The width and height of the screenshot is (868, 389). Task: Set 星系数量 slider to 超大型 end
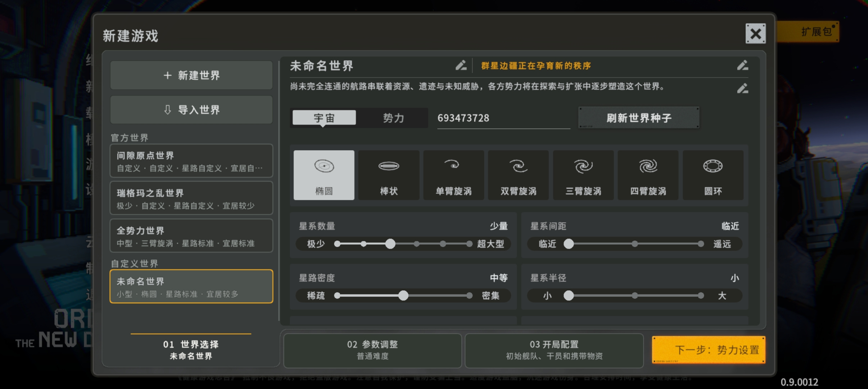(x=469, y=244)
